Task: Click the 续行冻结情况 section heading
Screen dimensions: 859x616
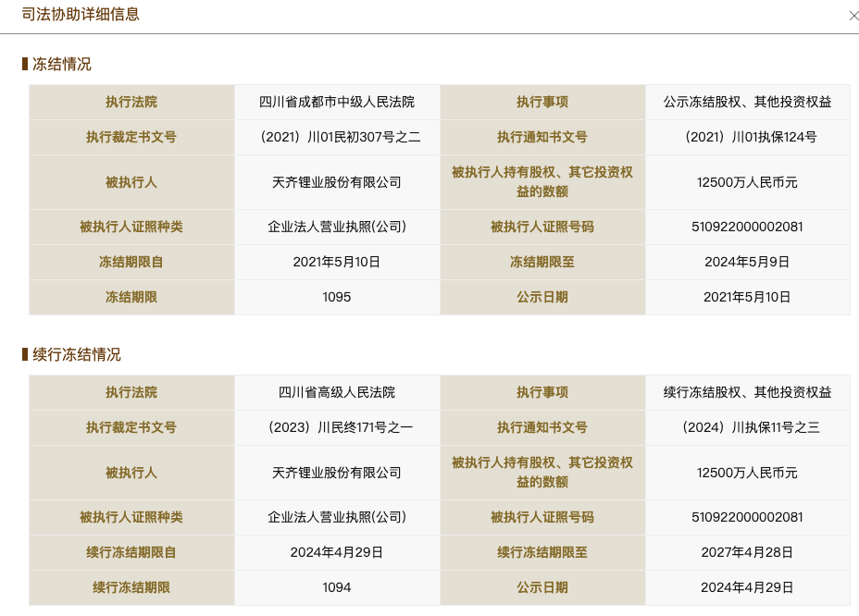Action: pos(76,354)
